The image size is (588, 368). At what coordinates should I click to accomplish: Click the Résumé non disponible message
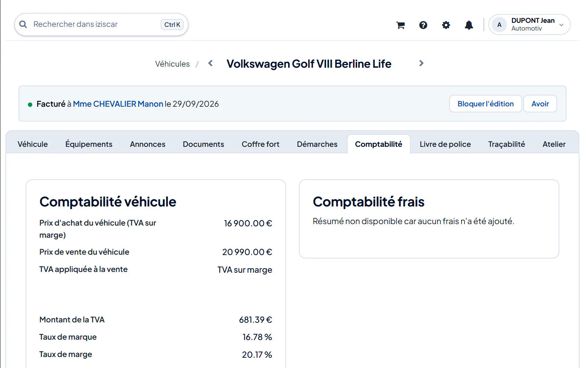pyautogui.click(x=413, y=221)
